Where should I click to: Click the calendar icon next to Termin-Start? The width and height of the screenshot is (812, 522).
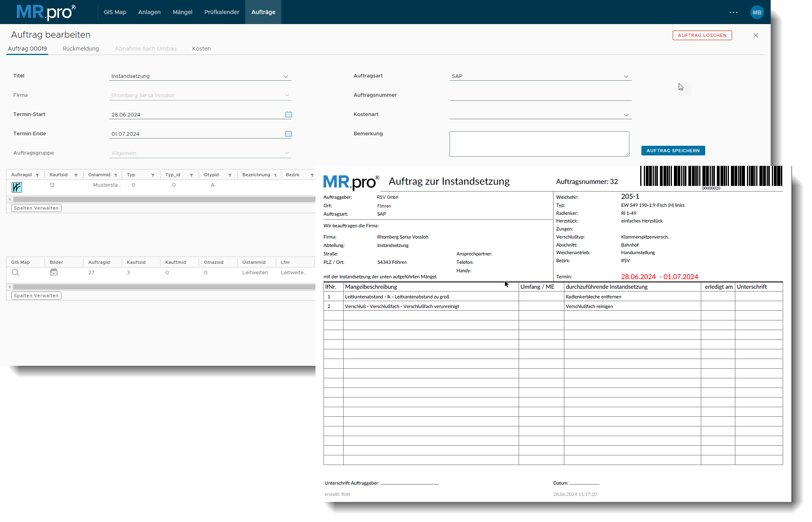[x=288, y=114]
